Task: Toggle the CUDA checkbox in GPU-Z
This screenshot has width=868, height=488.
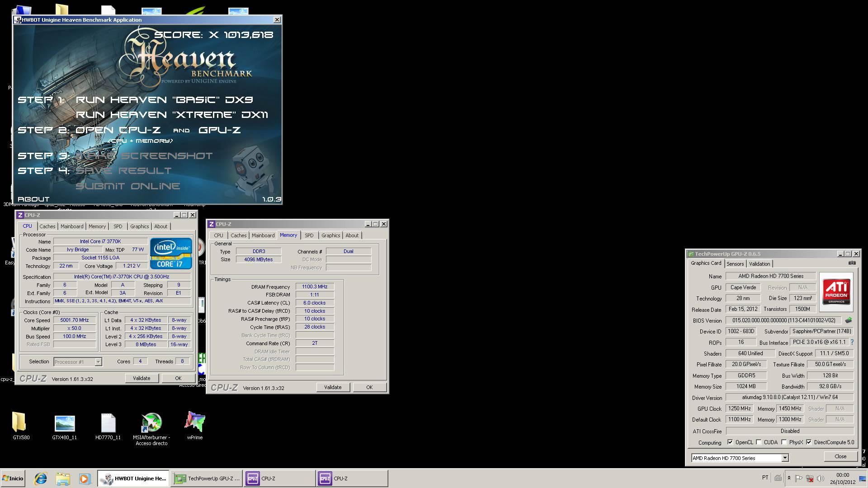Action: pyautogui.click(x=759, y=442)
